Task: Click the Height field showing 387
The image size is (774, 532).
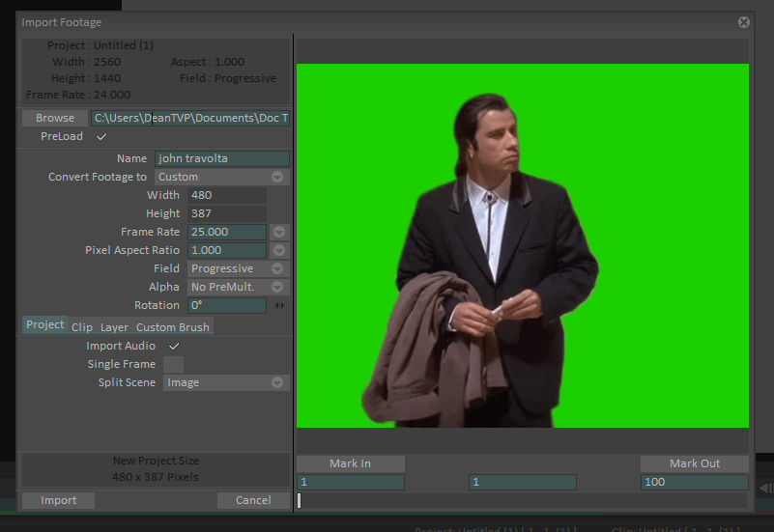Action: [226, 213]
